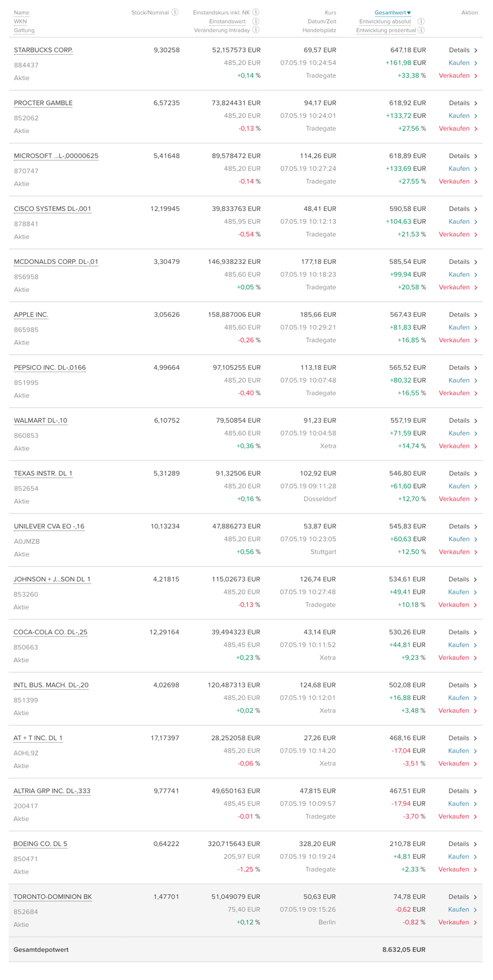Click the TORONTO-DOMINION BK name link
The height and width of the screenshot is (980, 493).
(x=52, y=897)
